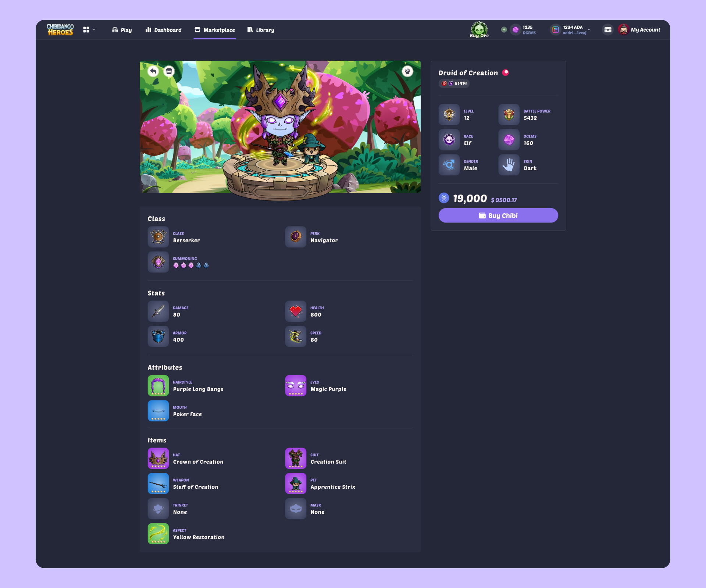Image resolution: width=706 pixels, height=588 pixels.
Task: Toggle the red status indicator by Druid of Creation
Action: tap(506, 72)
